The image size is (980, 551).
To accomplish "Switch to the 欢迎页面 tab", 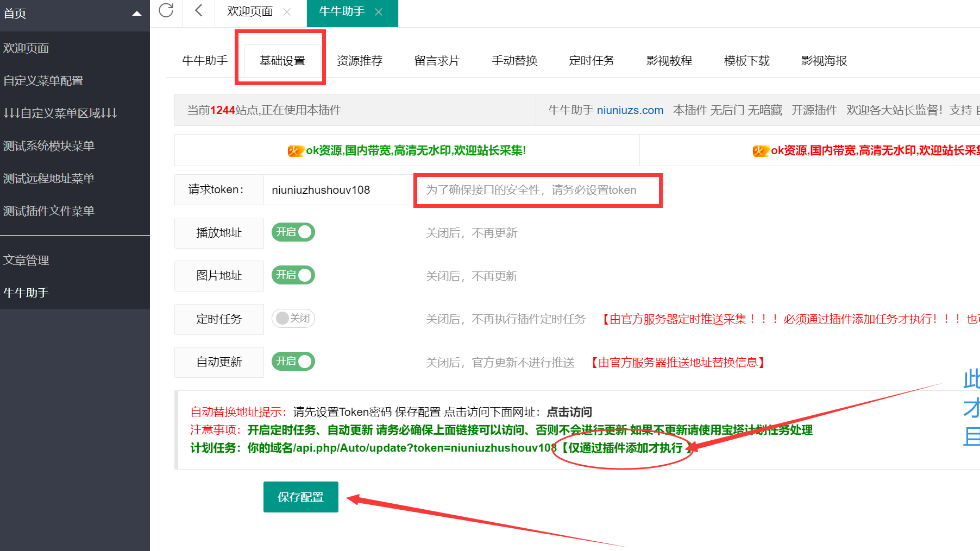I will pyautogui.click(x=250, y=11).
